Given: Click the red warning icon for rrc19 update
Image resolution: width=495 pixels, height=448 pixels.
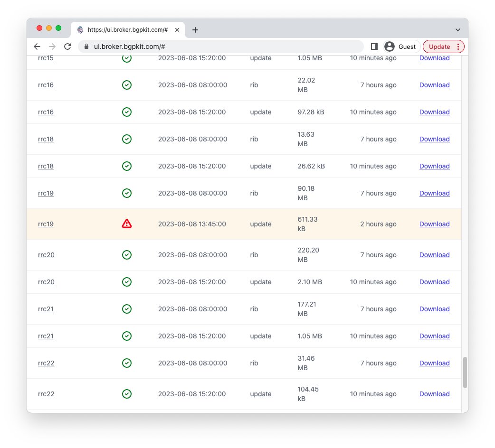Looking at the screenshot, I should [127, 224].
